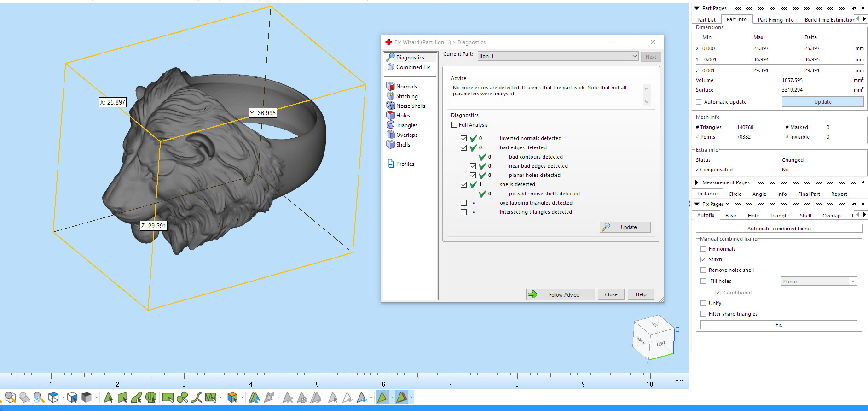Open dropdown arrow beside shaded cube icon
Viewport: 868px width, 411px height.
(x=96, y=397)
